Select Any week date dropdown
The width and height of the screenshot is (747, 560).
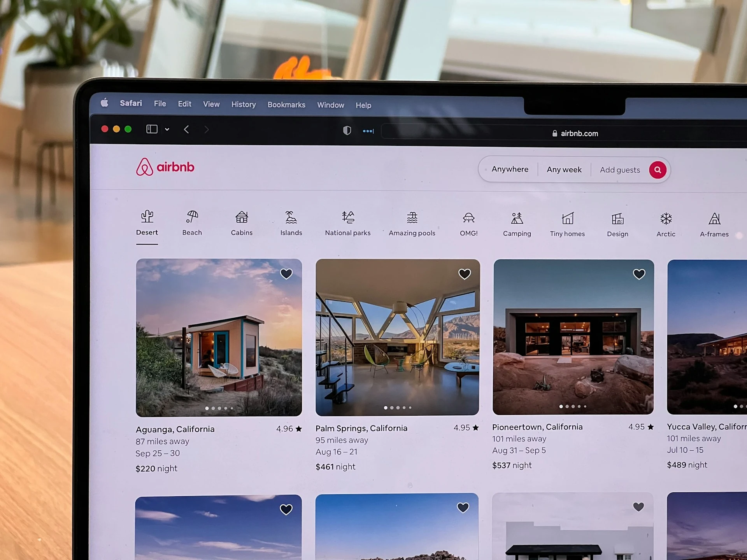point(563,170)
